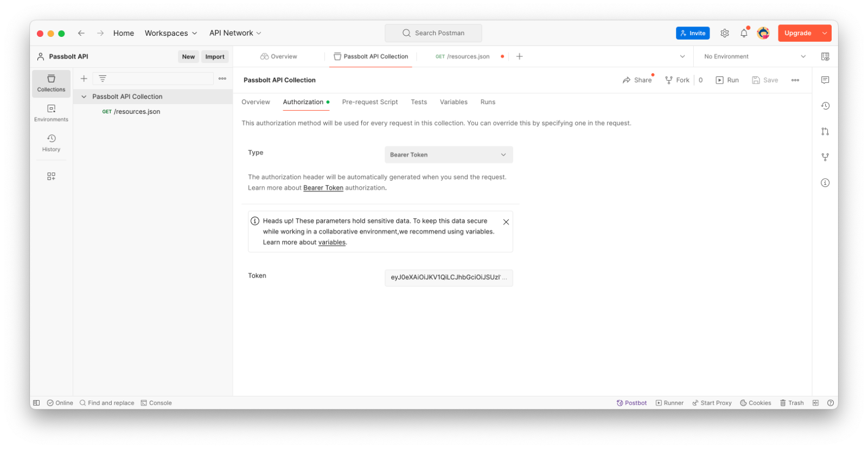Open pull requests icon in right sidebar

825,131
